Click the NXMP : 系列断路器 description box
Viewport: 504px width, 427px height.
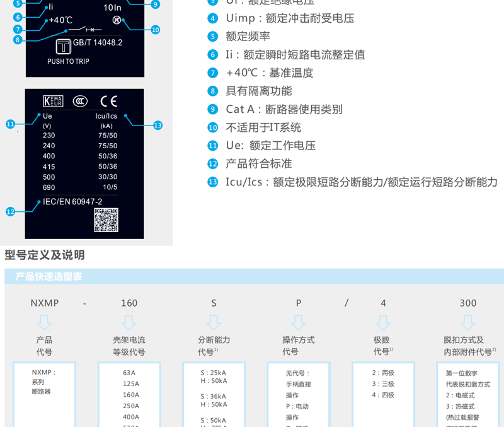[x=44, y=394]
